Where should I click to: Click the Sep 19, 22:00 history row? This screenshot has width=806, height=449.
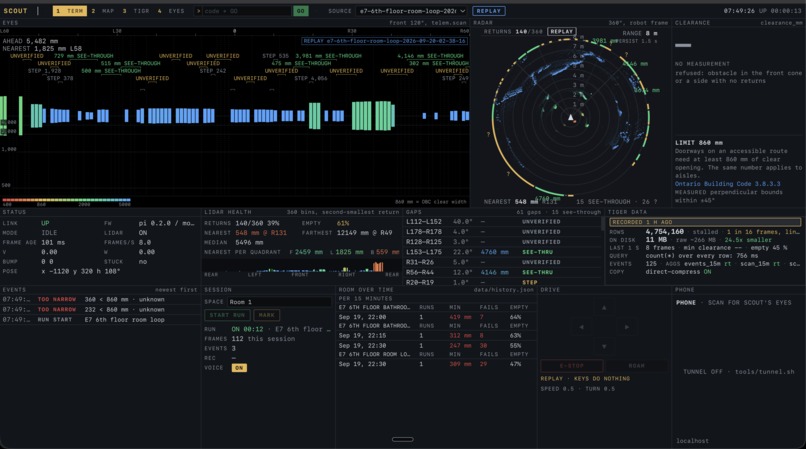coord(436,317)
